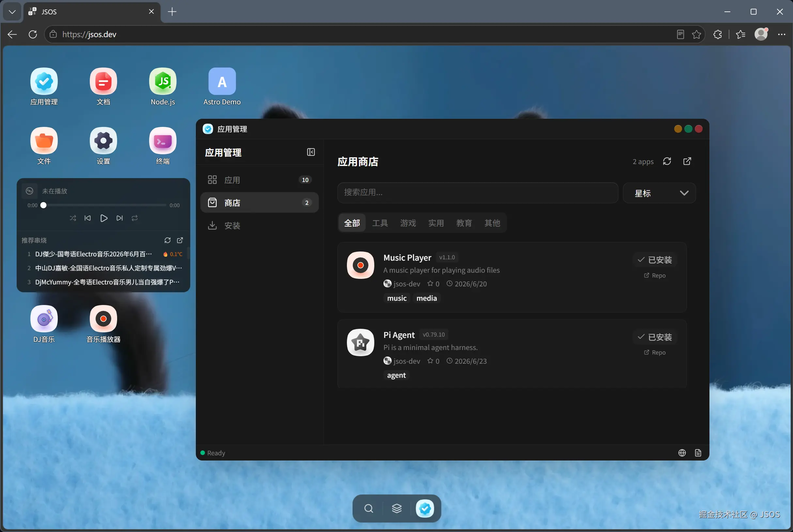Collapse the 应用管理 sidebar panel
The image size is (793, 532).
(x=311, y=152)
